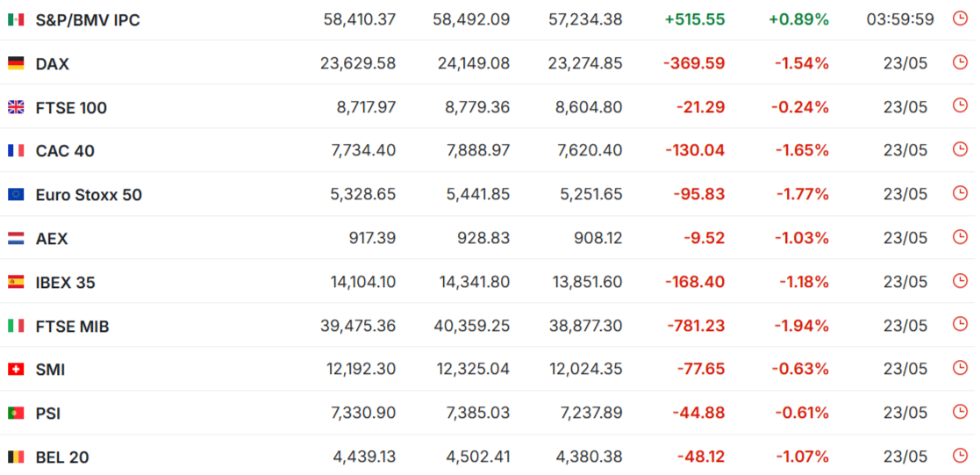
Task: Click the clock icon in the CAC 40 row
Action: click(x=959, y=149)
